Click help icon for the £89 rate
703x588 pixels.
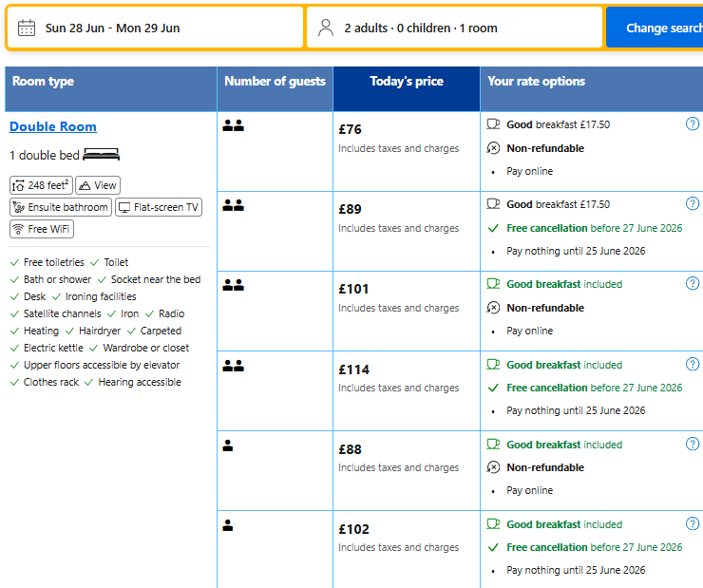693,203
